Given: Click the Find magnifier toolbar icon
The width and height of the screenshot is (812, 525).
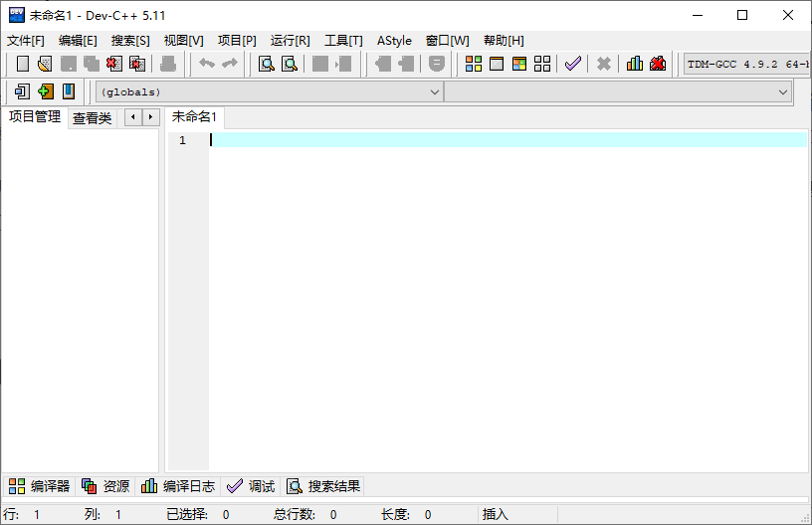Looking at the screenshot, I should (x=267, y=64).
